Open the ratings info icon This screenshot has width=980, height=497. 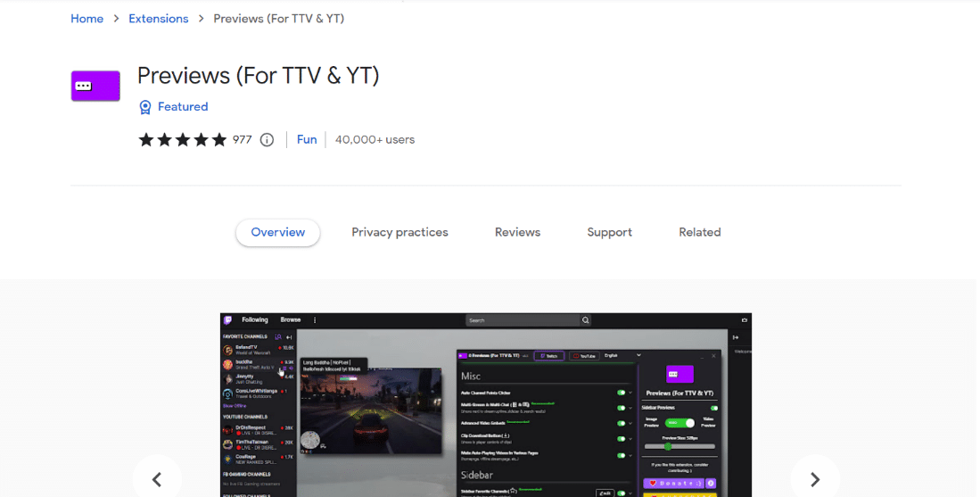[x=267, y=139]
